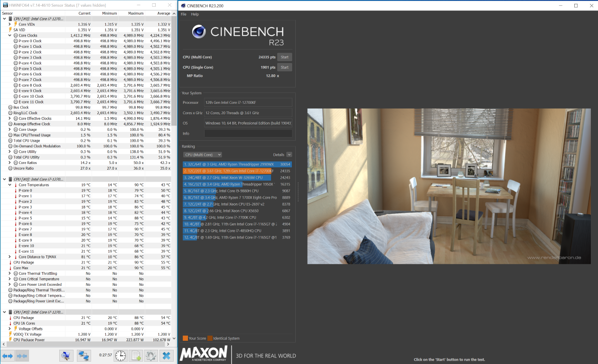Image resolution: width=598 pixels, height=364 pixels.
Task: Select the P-core 0 Clock row
Action: 86,41
